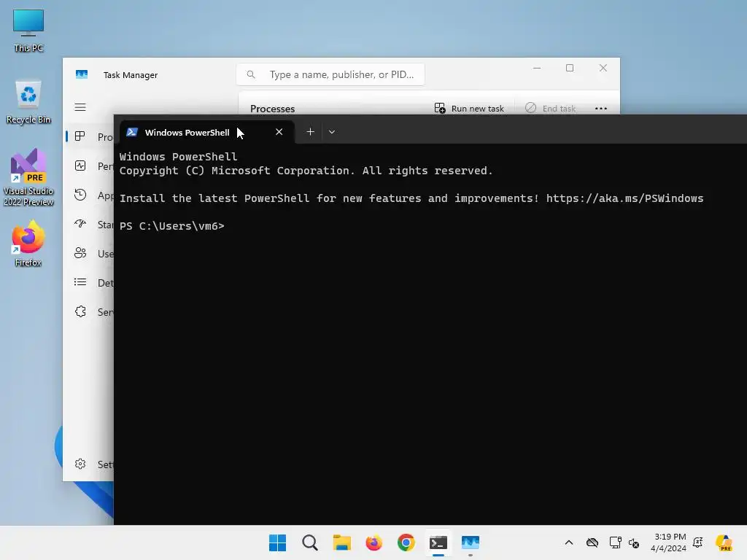747x560 pixels.
Task: Select Visual Studio 2022 Preview desktop shortcut
Action: [28, 177]
